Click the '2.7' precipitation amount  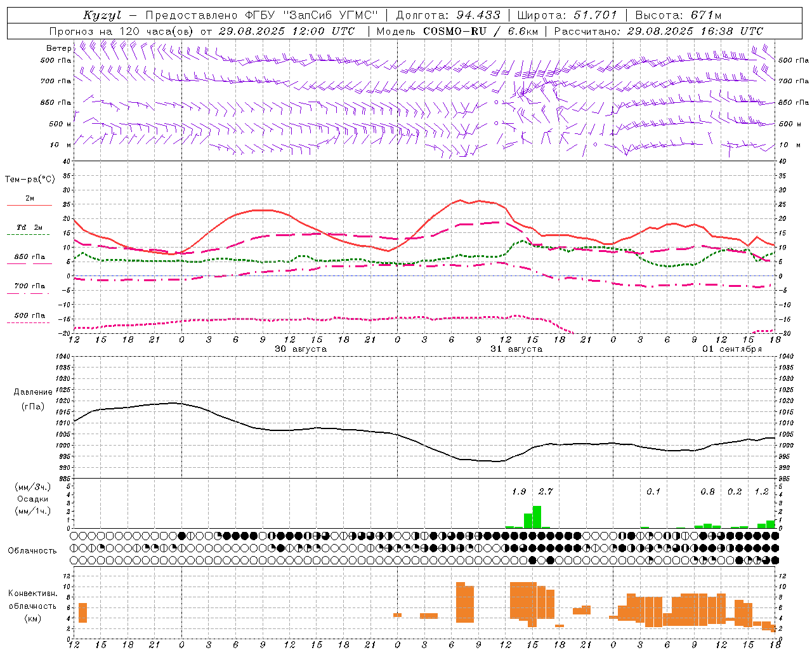[546, 491]
